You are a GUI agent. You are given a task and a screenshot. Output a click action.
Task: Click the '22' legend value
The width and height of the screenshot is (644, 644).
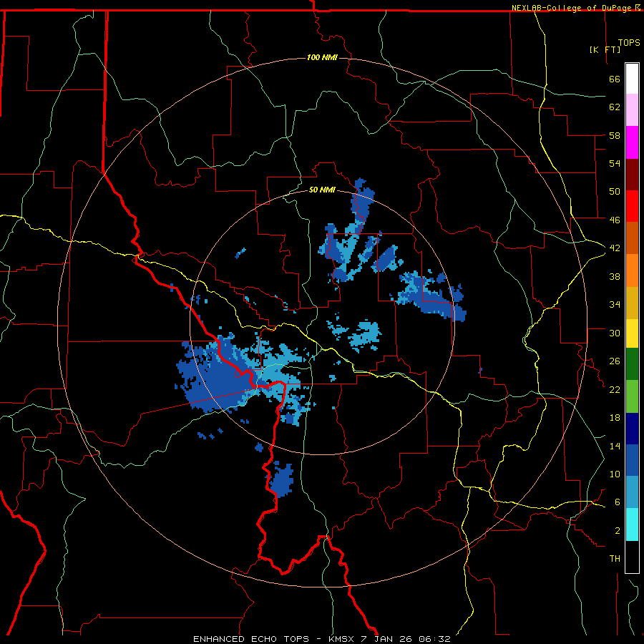coord(615,390)
